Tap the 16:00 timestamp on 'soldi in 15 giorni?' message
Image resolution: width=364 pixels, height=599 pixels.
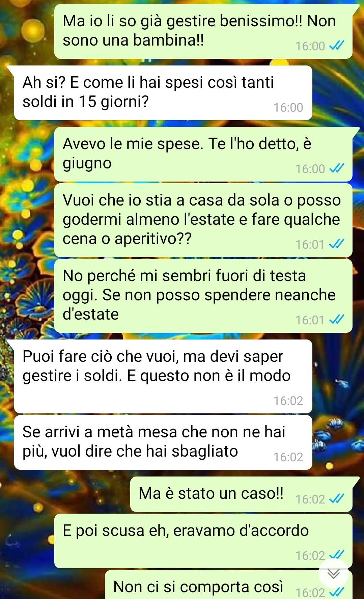[288, 107]
